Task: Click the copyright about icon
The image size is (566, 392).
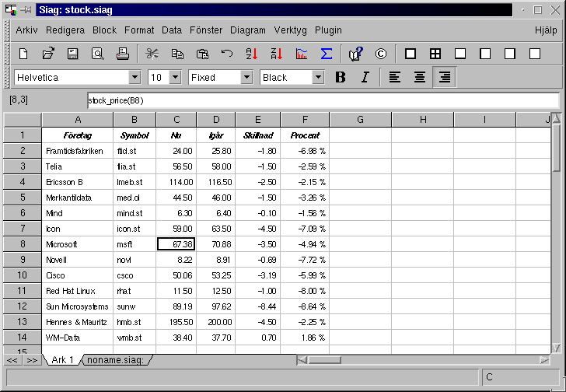Action: [380, 54]
